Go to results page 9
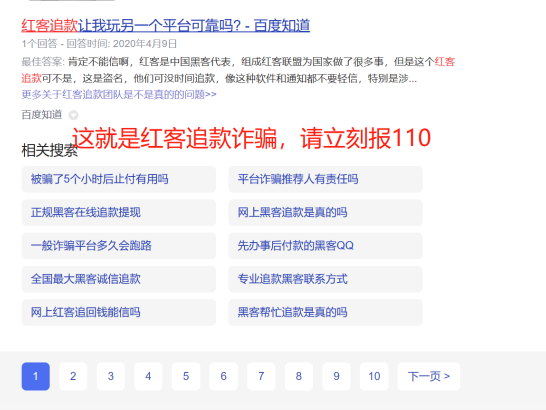The height and width of the screenshot is (410, 546). 336,376
